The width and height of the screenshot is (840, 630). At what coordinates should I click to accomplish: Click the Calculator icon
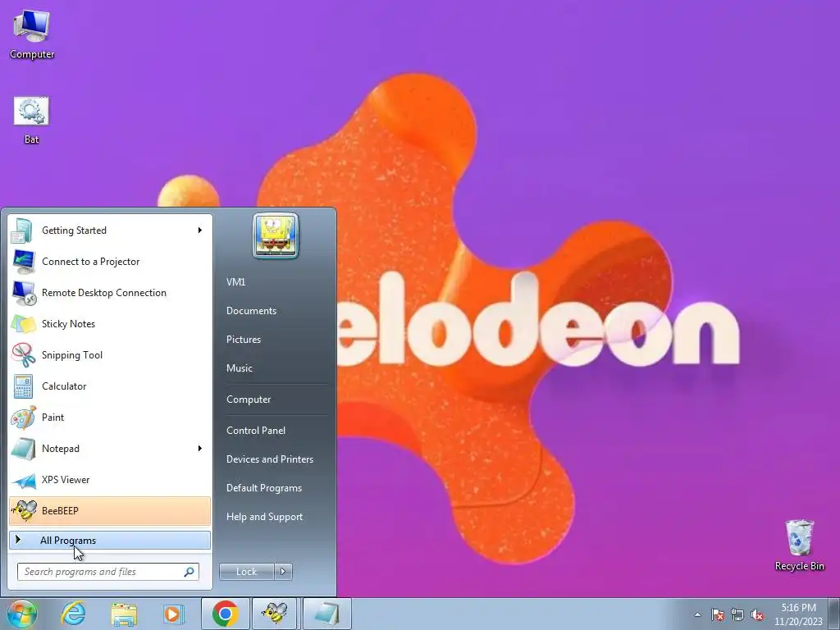[x=23, y=386]
